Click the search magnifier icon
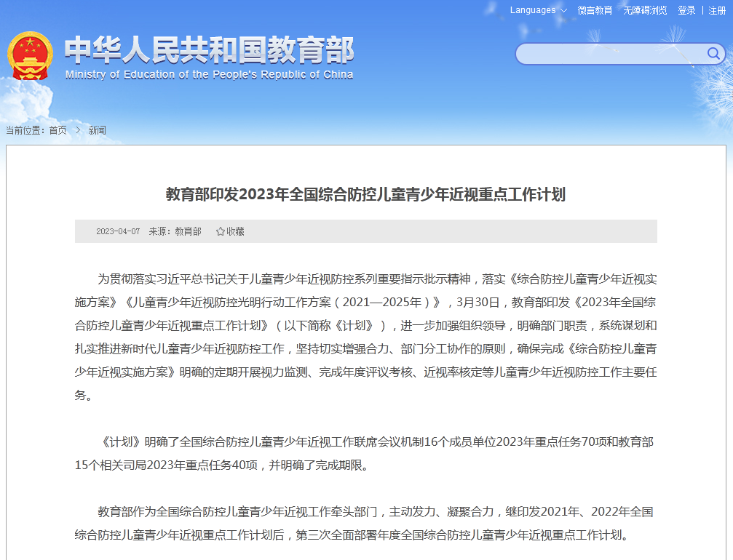Image resolution: width=733 pixels, height=560 pixels. [x=713, y=54]
